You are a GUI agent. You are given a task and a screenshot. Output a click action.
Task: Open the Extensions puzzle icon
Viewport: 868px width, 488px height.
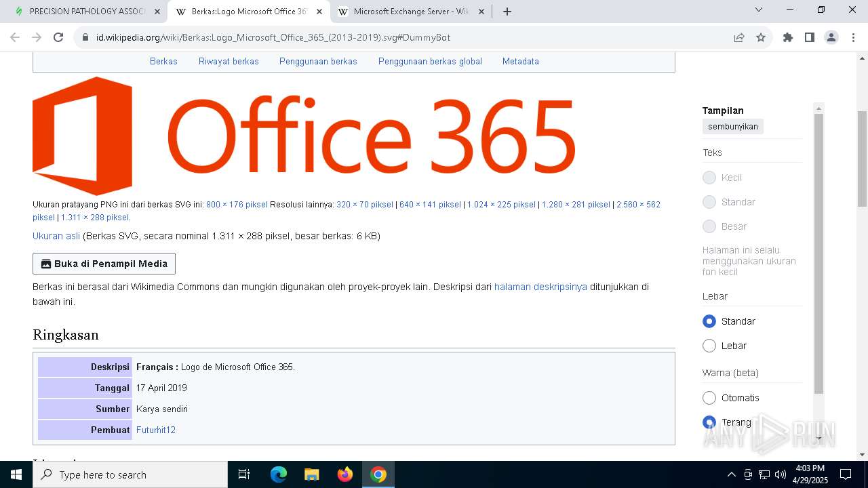[788, 37]
